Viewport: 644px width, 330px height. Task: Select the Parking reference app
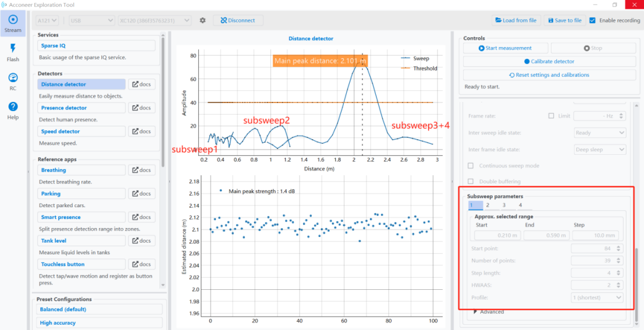tap(81, 194)
